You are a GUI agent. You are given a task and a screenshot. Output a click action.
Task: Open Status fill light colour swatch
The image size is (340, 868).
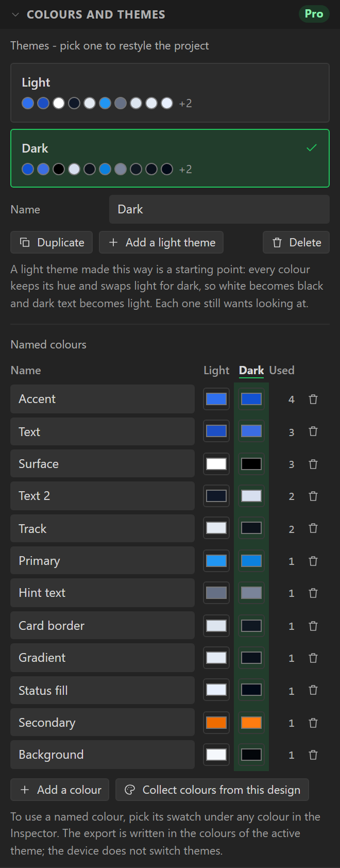(x=216, y=690)
